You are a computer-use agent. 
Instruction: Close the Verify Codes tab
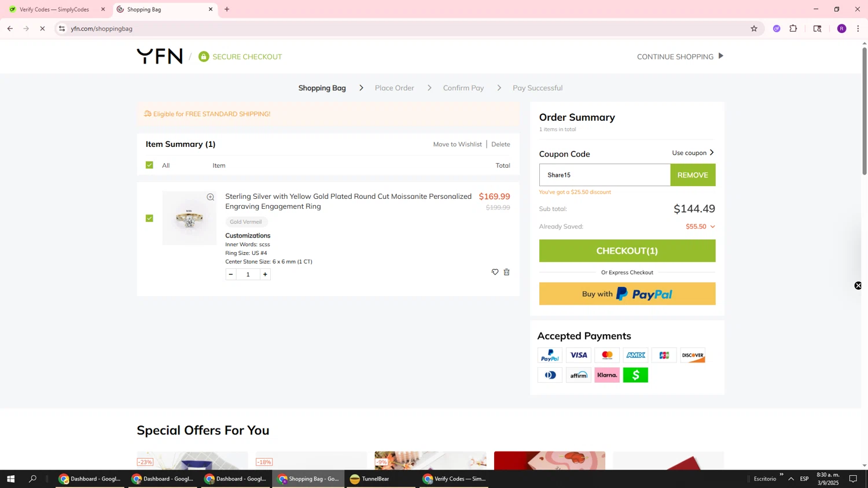103,9
